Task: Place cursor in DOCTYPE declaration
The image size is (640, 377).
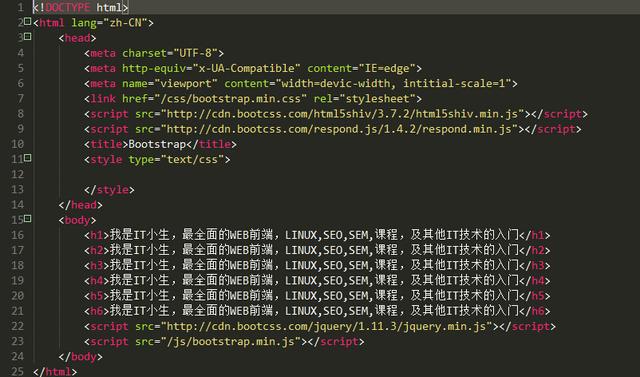Action: (80, 7)
